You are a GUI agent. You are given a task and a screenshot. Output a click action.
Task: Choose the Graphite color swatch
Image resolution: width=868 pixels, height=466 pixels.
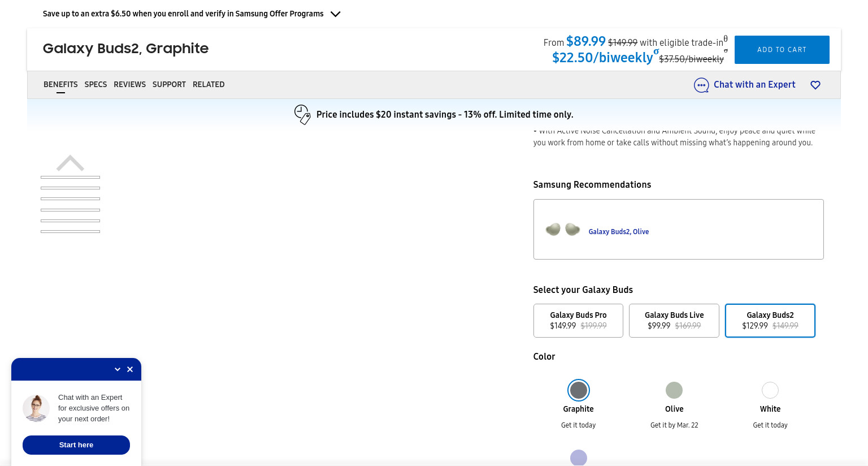578,390
